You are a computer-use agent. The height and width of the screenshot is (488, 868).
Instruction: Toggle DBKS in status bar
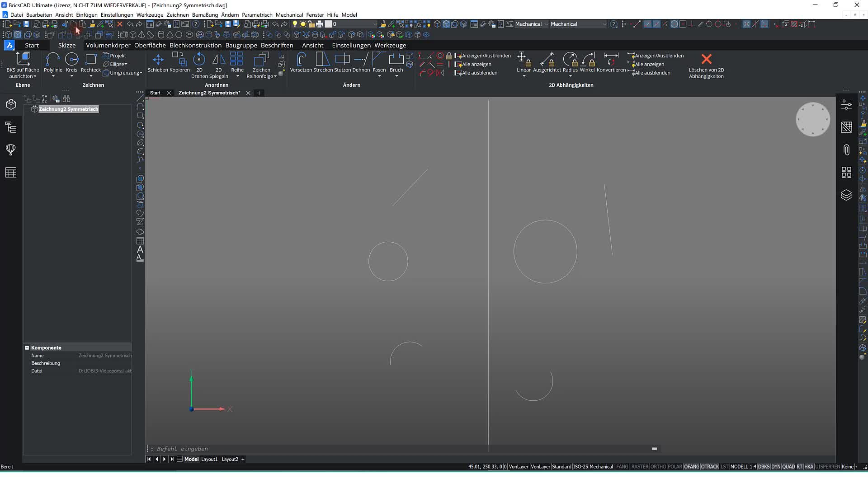tap(764, 467)
